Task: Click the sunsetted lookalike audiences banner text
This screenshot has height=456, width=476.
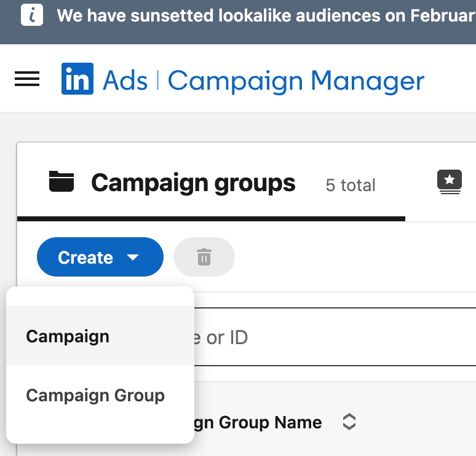Action: pyautogui.click(x=264, y=15)
